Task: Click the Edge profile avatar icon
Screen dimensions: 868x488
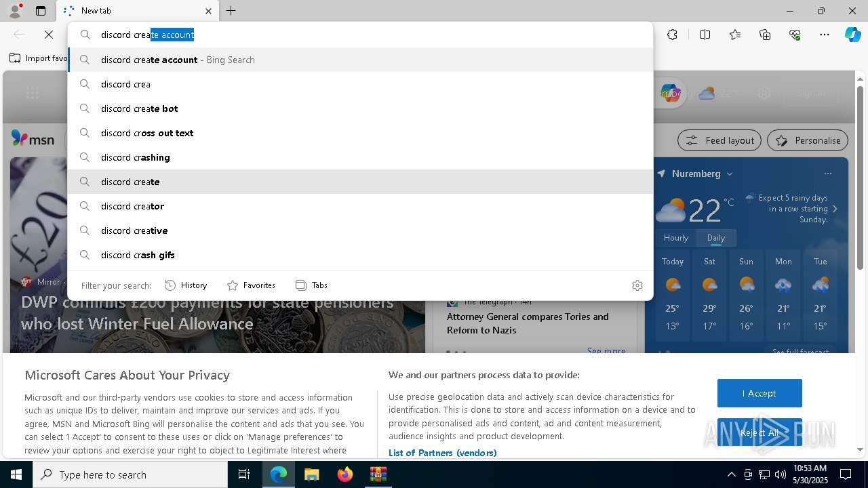Action: (x=15, y=11)
